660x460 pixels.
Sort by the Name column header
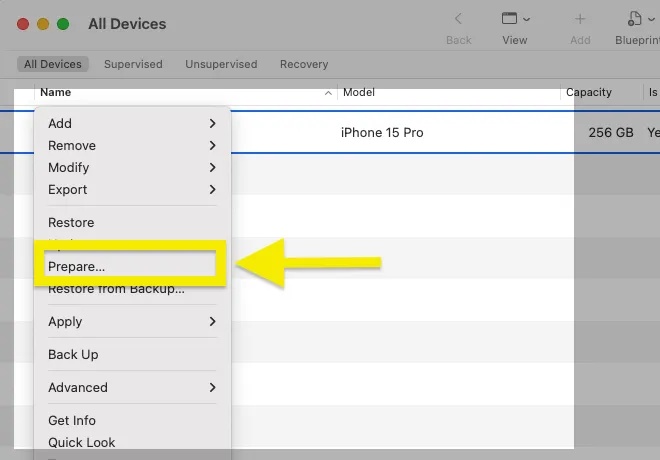tap(56, 92)
